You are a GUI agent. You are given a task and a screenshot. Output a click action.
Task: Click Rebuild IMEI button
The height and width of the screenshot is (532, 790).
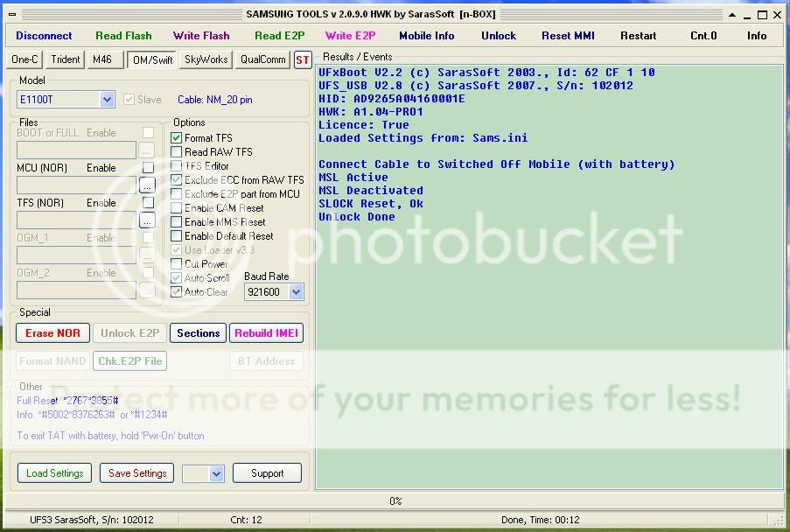267,333
